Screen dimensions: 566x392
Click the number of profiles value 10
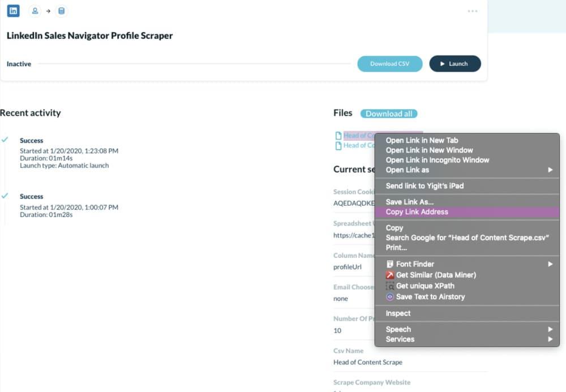coord(337,330)
